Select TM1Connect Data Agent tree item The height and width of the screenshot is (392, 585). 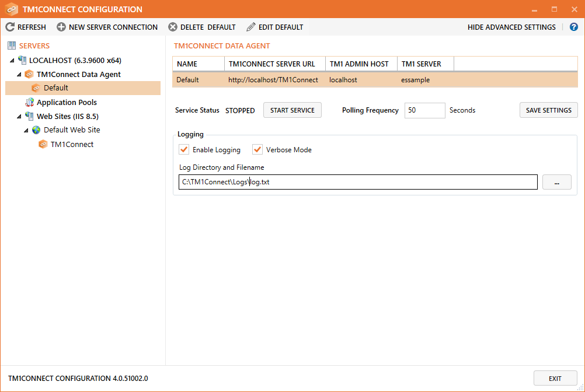[x=78, y=74]
